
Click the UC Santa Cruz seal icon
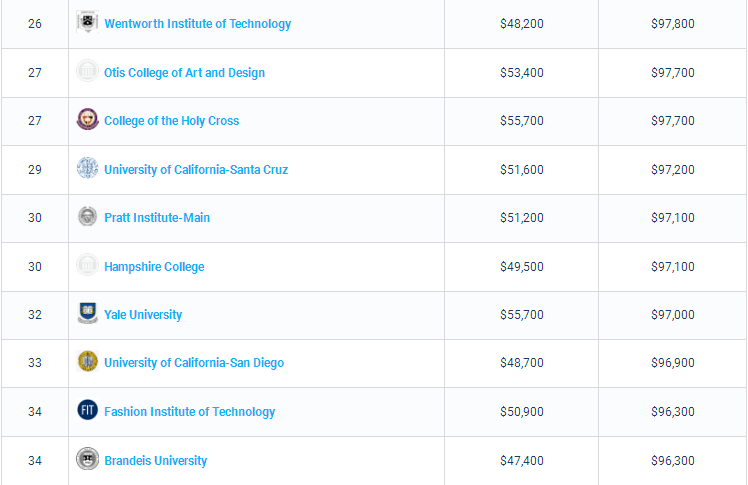[x=88, y=168]
